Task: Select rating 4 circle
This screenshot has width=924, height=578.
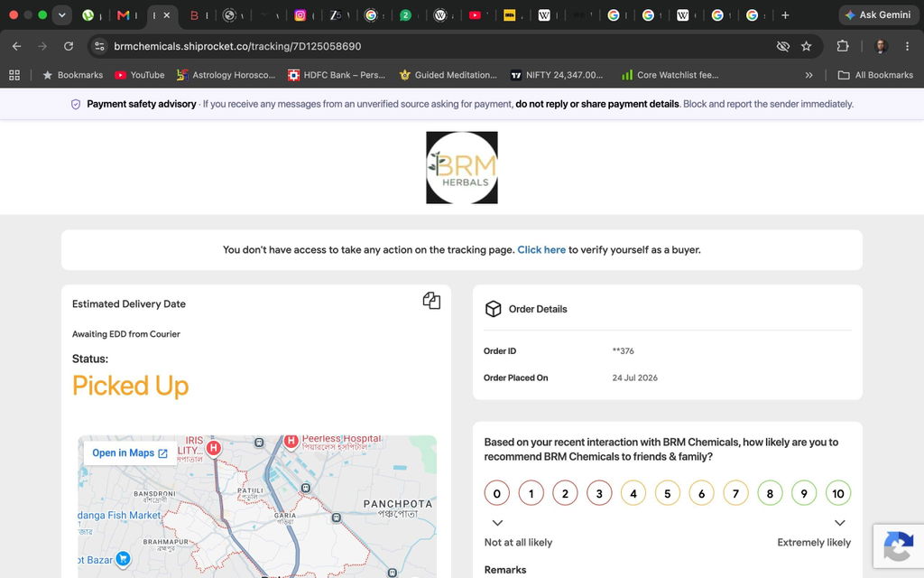Action: point(633,494)
